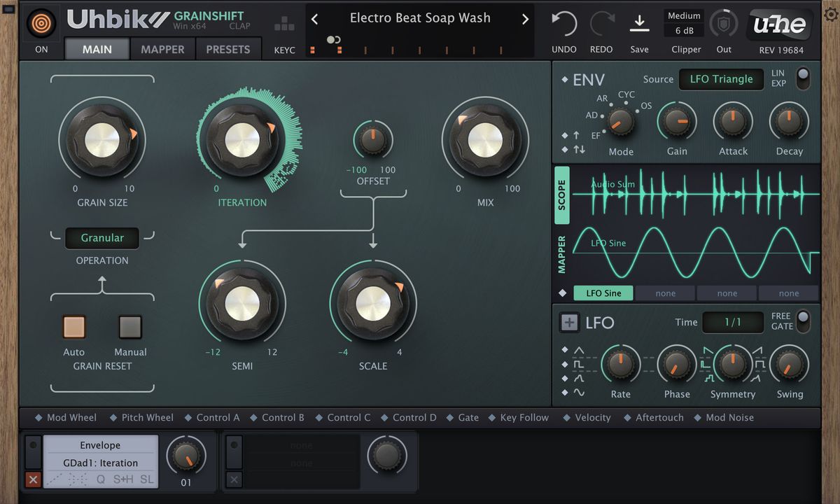Click the Velocity modulation source

coord(587,418)
